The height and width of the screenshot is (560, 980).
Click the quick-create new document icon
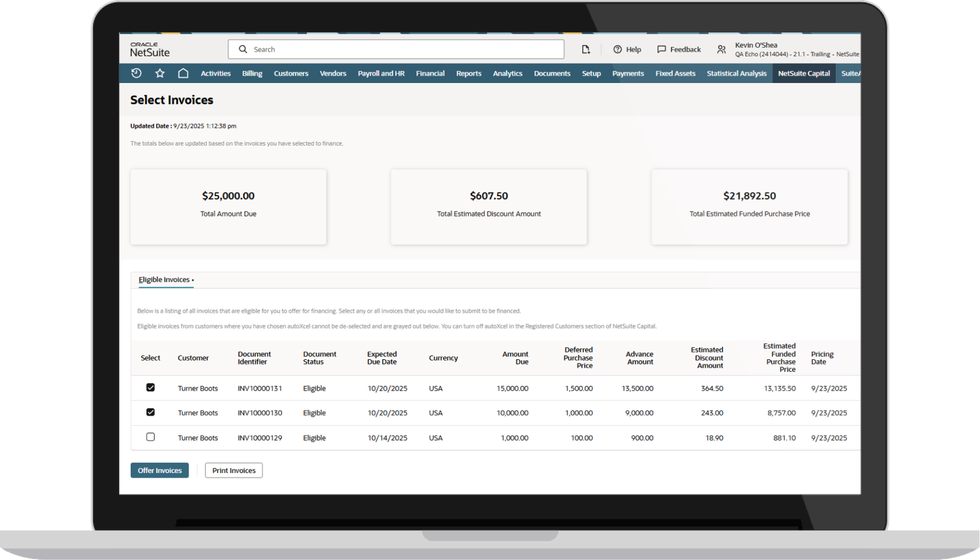pos(586,49)
